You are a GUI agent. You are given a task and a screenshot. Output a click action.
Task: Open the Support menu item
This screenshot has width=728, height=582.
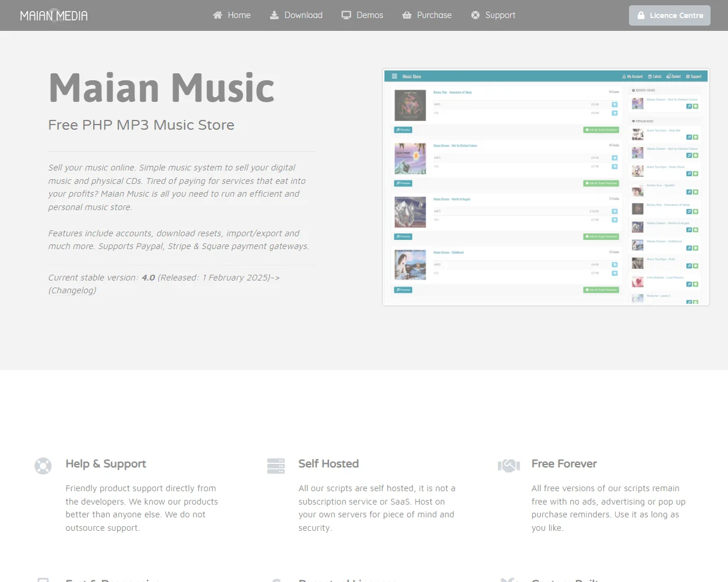493,15
